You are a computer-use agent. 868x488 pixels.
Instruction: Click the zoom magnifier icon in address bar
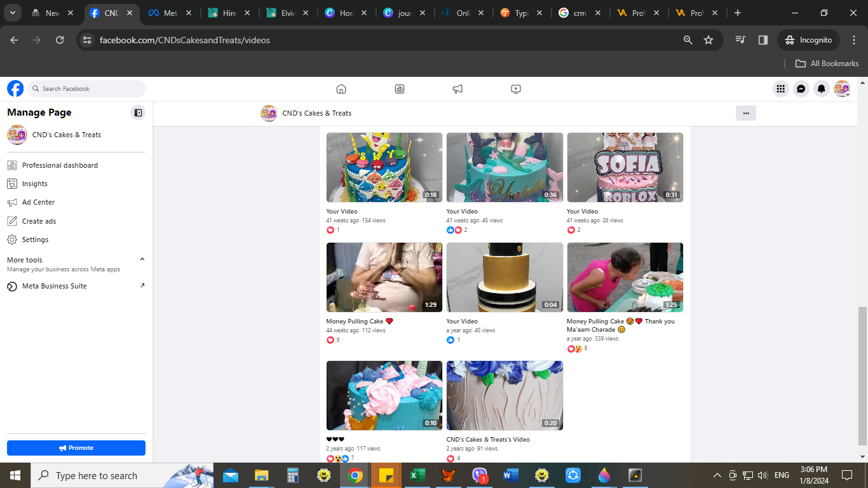(688, 40)
